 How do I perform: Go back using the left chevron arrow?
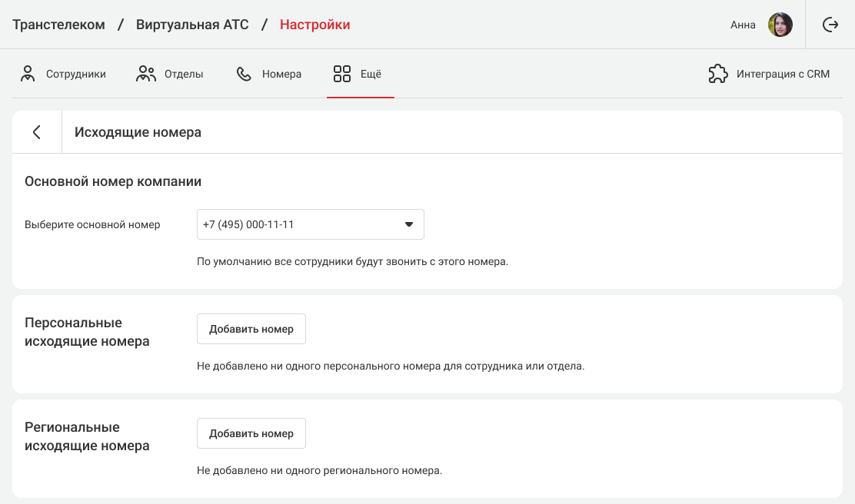click(x=36, y=132)
